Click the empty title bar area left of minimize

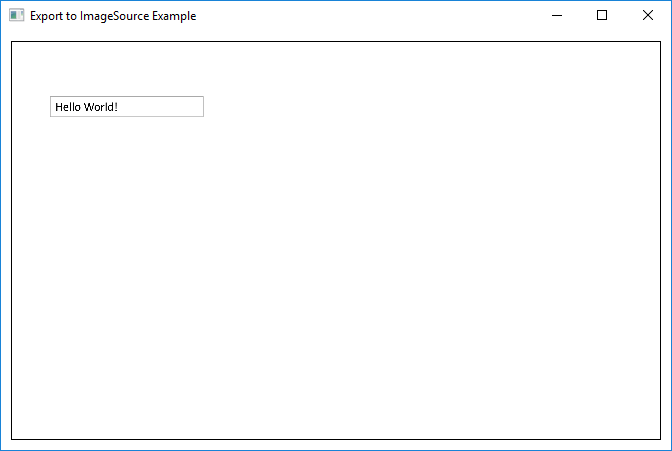click(400, 16)
